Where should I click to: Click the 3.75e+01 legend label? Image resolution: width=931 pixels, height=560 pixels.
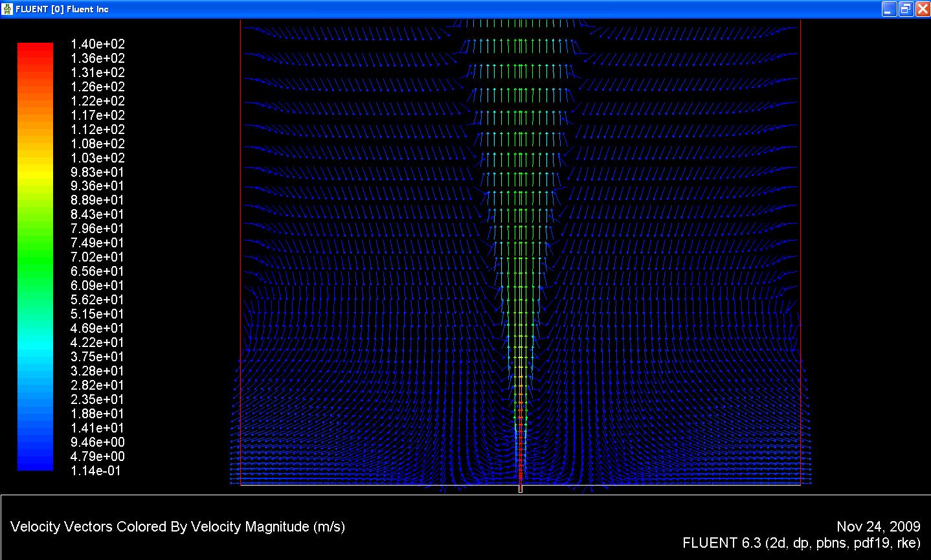[x=97, y=357]
